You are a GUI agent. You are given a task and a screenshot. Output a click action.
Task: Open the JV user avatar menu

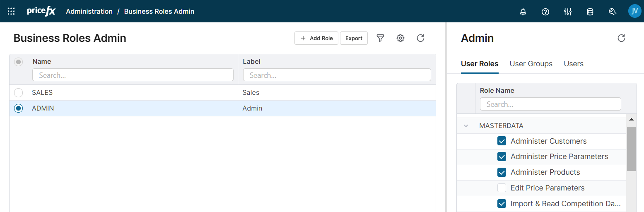click(x=634, y=11)
